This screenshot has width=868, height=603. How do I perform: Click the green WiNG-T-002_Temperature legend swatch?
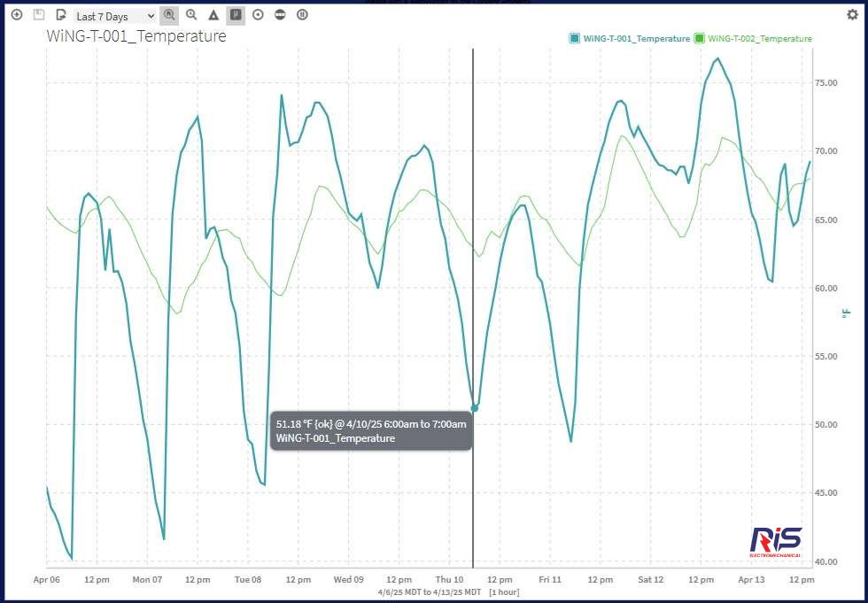[700, 39]
